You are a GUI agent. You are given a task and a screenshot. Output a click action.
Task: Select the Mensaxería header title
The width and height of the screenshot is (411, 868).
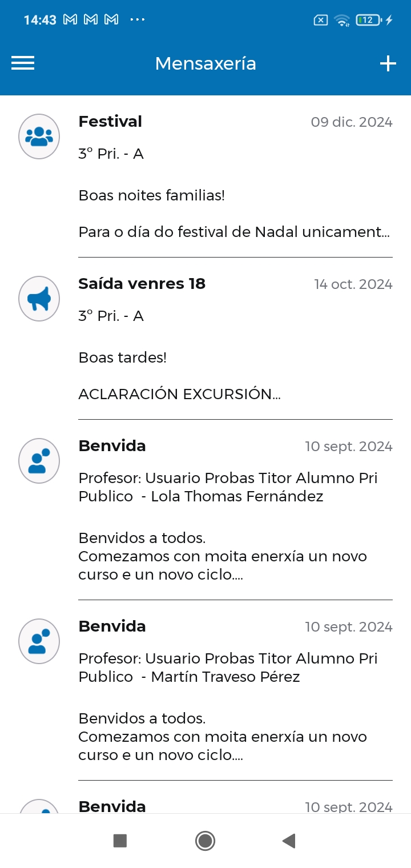(205, 63)
